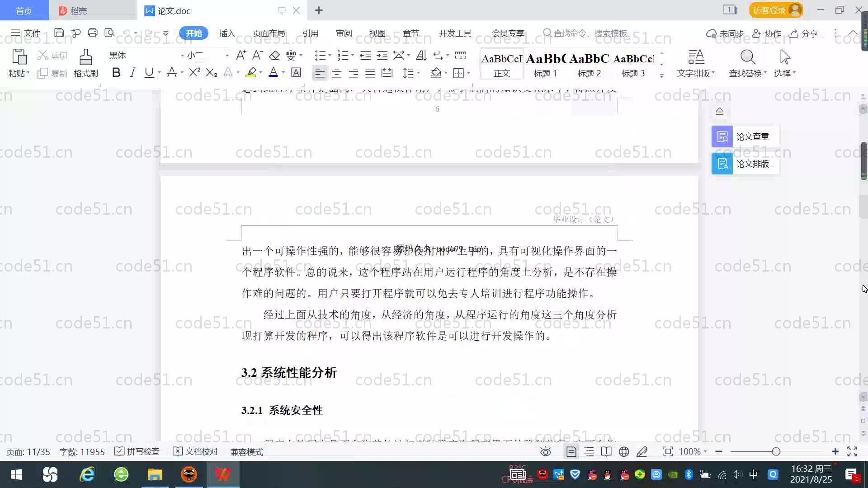The height and width of the screenshot is (488, 868).
Task: Open a new document tab with plus
Action: click(319, 10)
